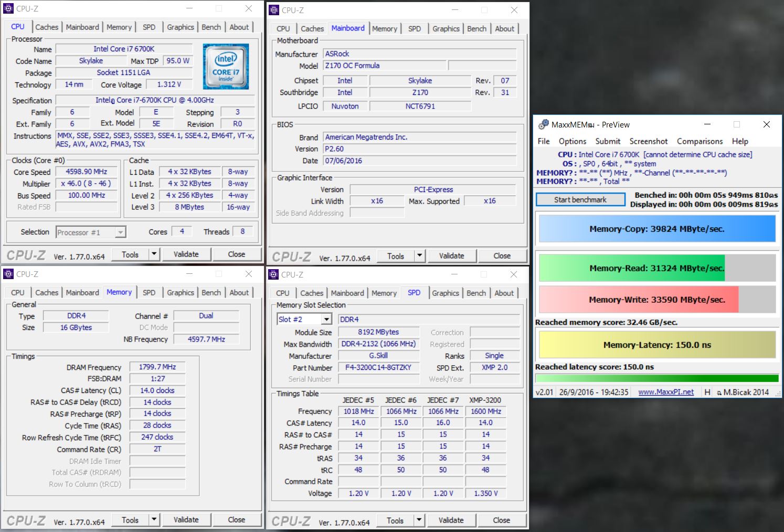Image resolution: width=784 pixels, height=532 pixels.
Task: Open the Comparisons menu in MaxxMEM
Action: tap(700, 141)
